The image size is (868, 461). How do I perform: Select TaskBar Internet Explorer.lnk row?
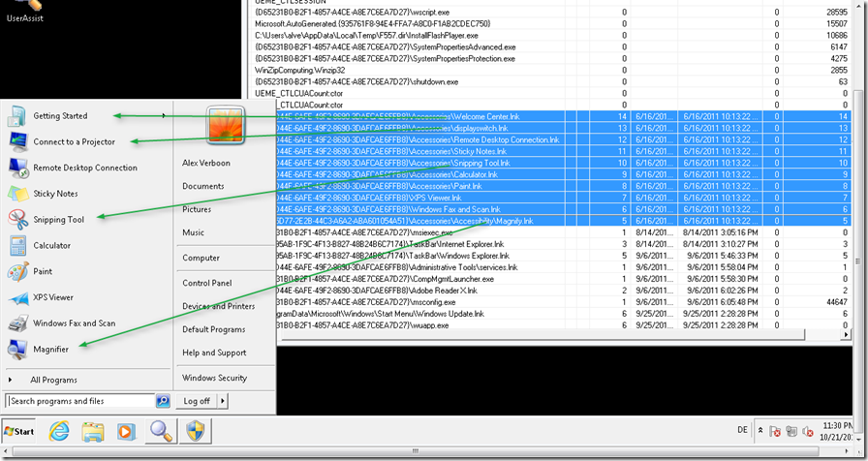563,244
